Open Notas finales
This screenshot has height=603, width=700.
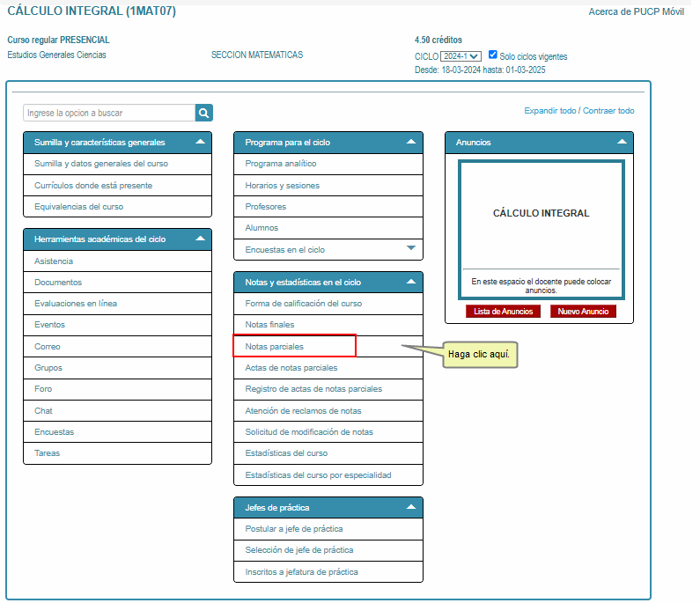tap(328, 325)
